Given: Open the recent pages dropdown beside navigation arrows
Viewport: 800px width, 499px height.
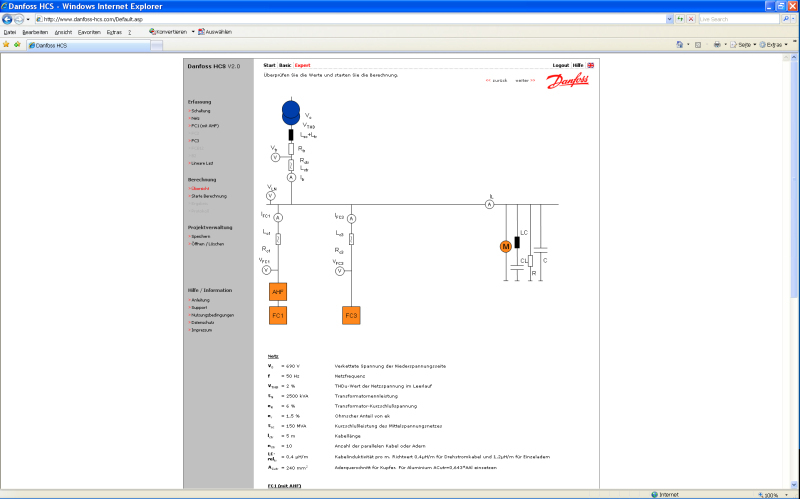Looking at the screenshot, I should pyautogui.click(x=28, y=19).
